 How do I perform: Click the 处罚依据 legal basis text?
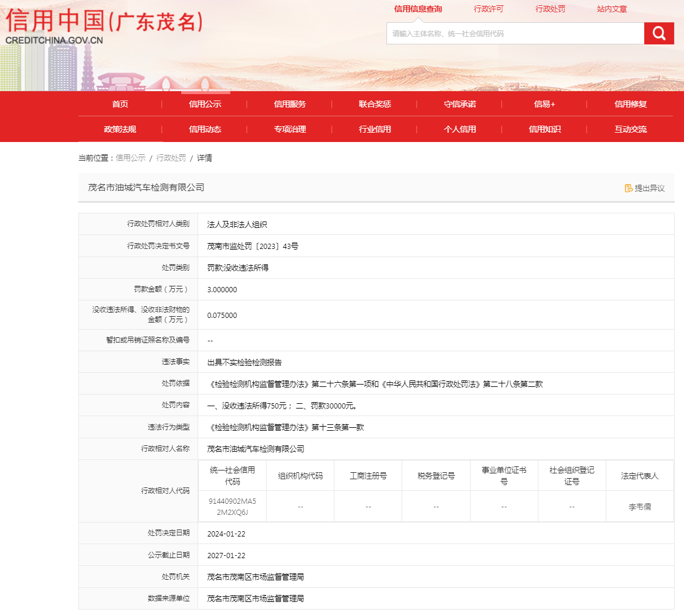[375, 384]
